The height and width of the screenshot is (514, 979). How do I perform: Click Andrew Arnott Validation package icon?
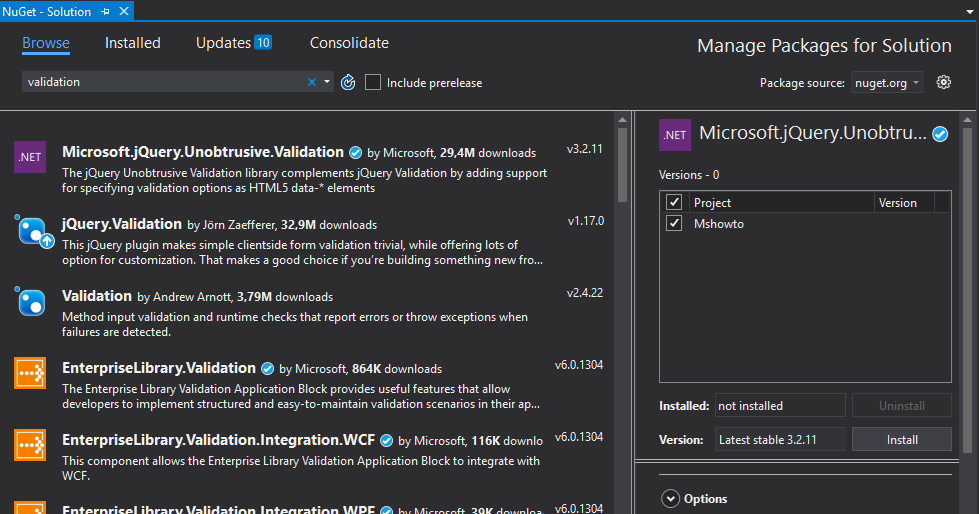pos(30,302)
